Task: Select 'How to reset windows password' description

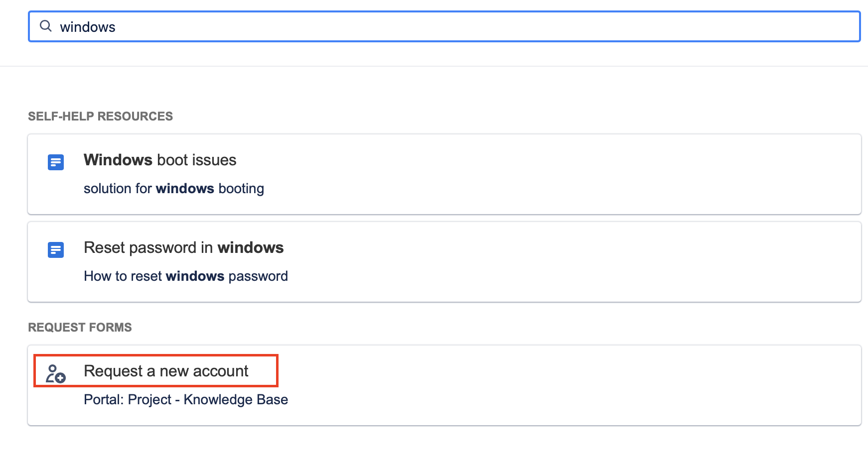Action: [186, 276]
